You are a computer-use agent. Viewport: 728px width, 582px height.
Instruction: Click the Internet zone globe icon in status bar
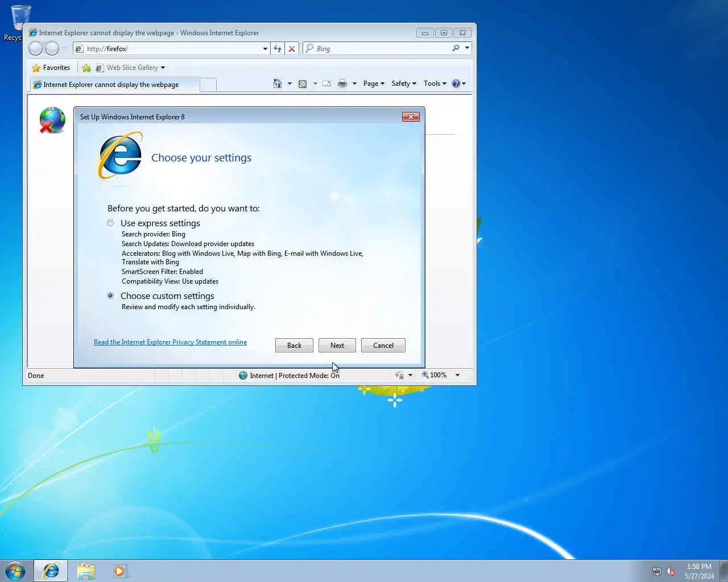tap(243, 375)
